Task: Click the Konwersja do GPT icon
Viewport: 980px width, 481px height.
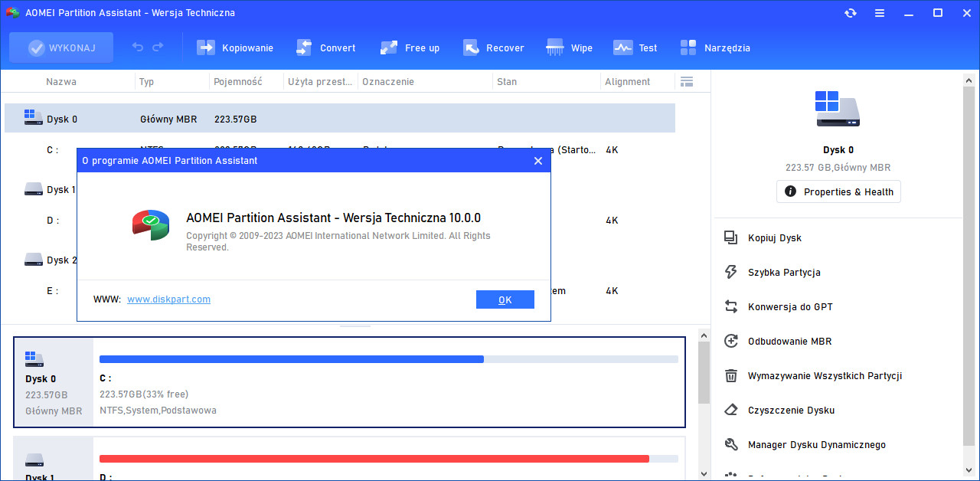Action: (x=731, y=306)
